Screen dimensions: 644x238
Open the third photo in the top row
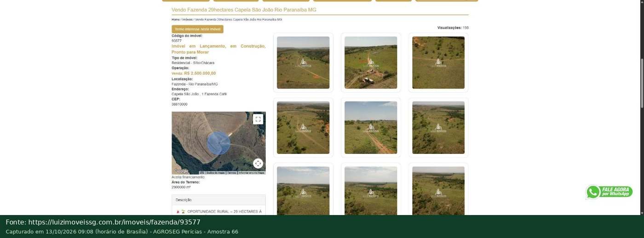tap(438, 62)
